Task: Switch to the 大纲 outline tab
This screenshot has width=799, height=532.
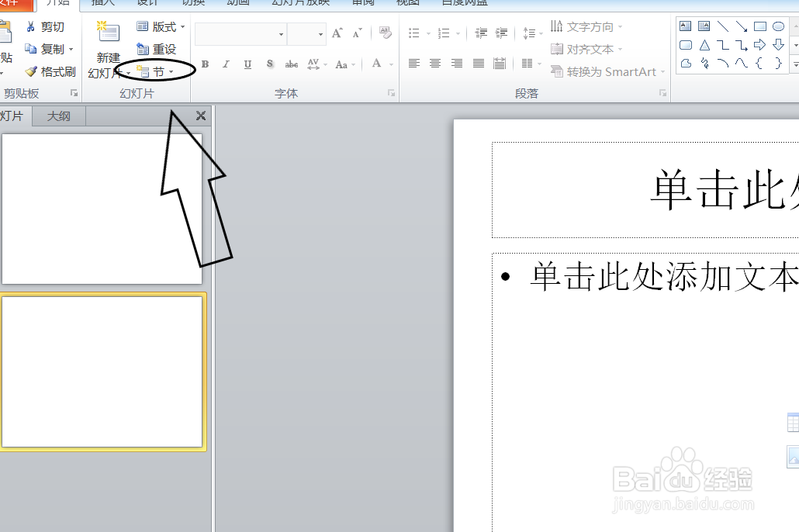Action: click(57, 116)
